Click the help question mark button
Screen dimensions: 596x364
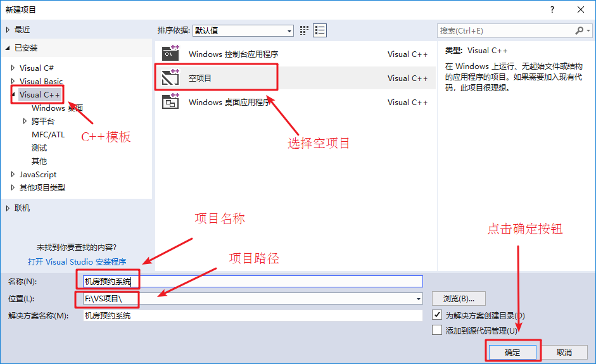[552, 9]
